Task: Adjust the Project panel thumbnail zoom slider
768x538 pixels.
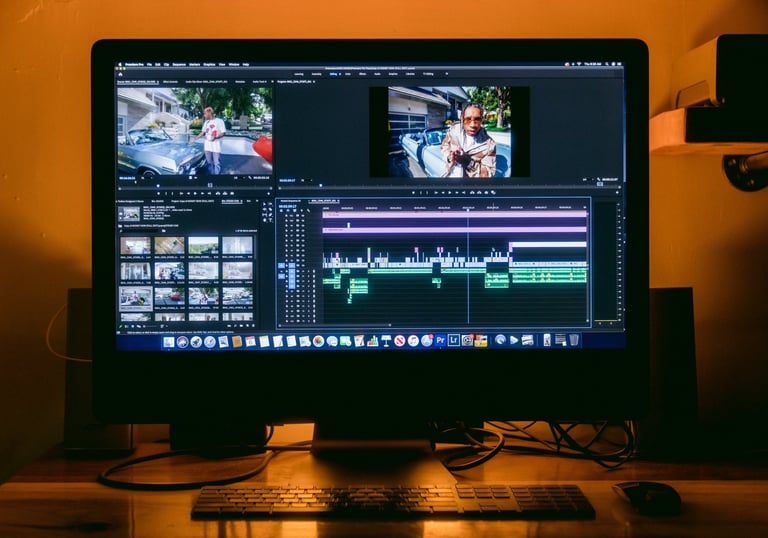Action: point(151,326)
